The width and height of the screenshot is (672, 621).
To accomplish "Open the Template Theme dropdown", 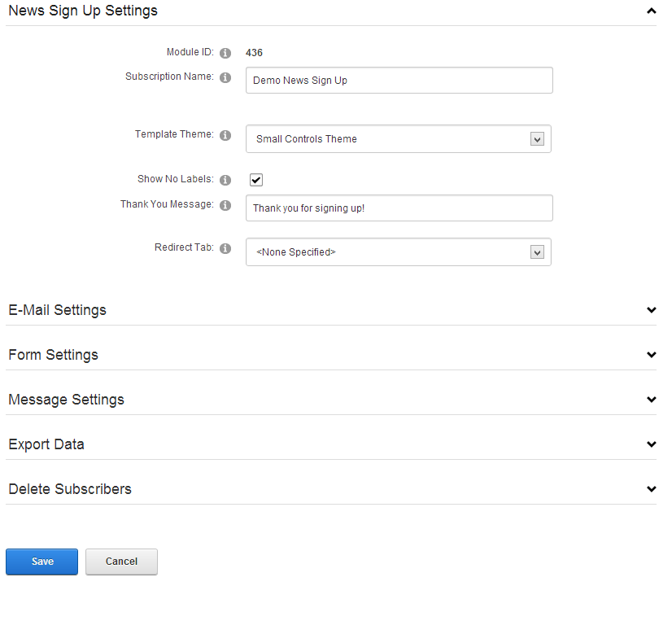I will [x=399, y=139].
